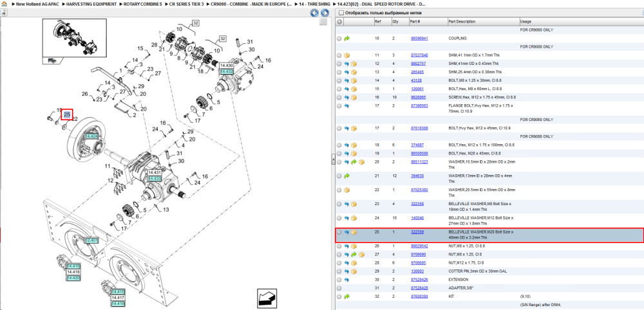Collapse the parts list using the splitter arrow
The image size is (644, 310).
pyautogui.click(x=334, y=159)
